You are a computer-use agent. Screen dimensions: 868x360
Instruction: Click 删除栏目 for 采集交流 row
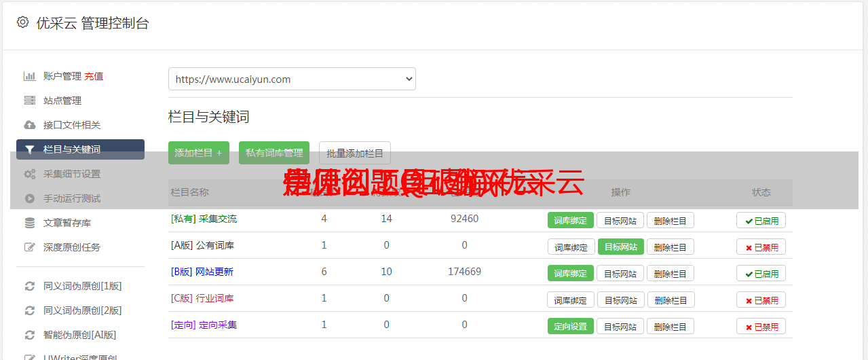[671, 220]
